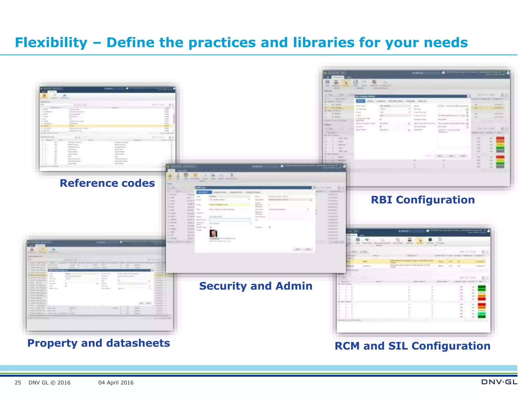Click the home icon in RCM SIL window header
Image resolution: width=532 pixels, height=399 pixels.
click(428, 231)
